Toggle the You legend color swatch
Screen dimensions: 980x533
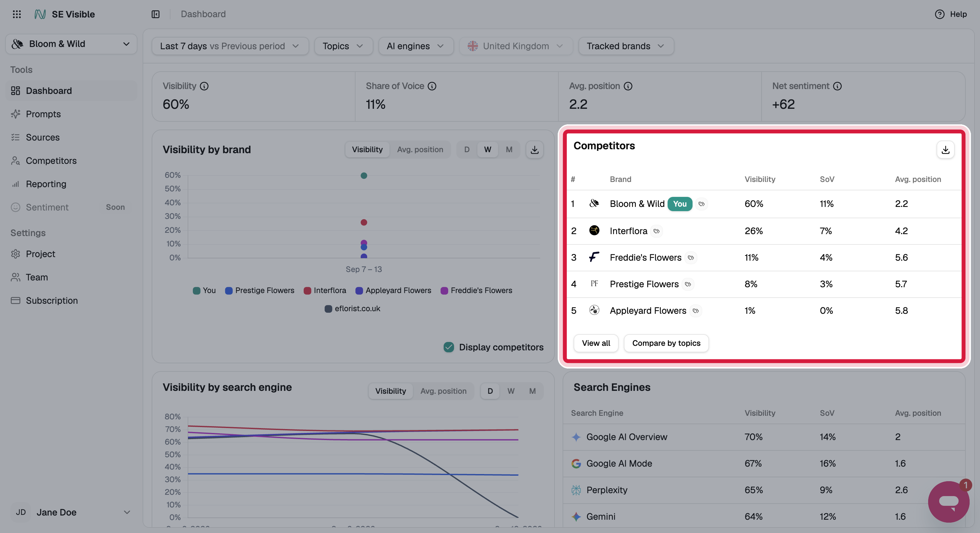pos(196,291)
